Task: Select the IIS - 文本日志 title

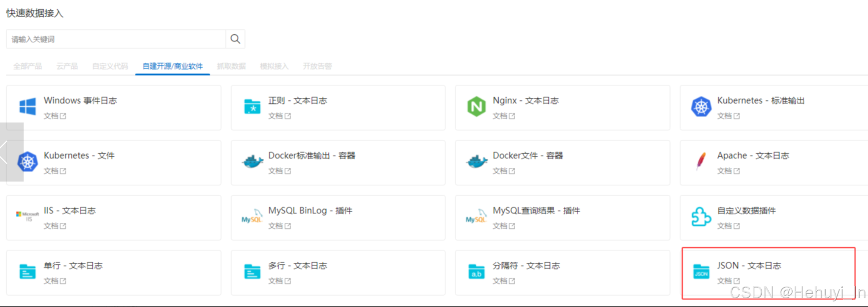Action: 70,211
